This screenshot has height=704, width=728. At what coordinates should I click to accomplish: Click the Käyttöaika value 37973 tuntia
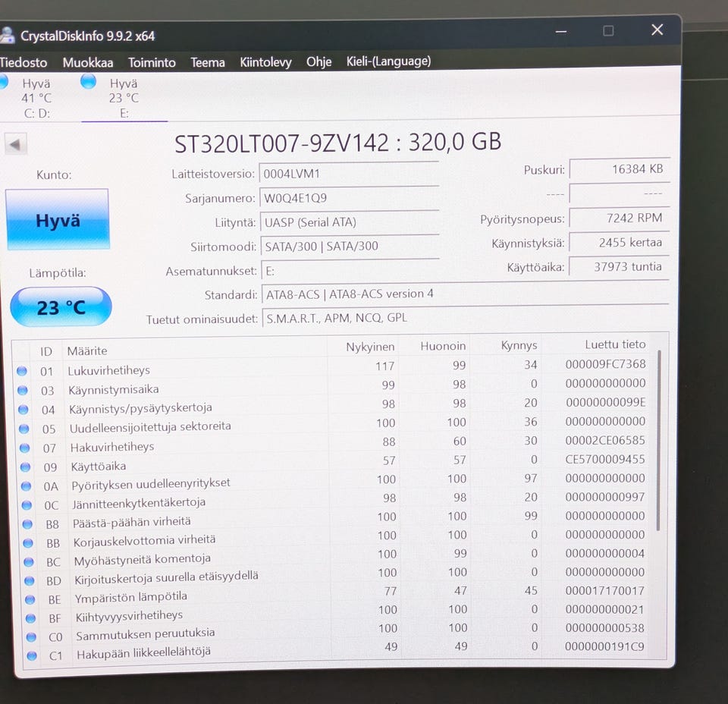click(620, 266)
